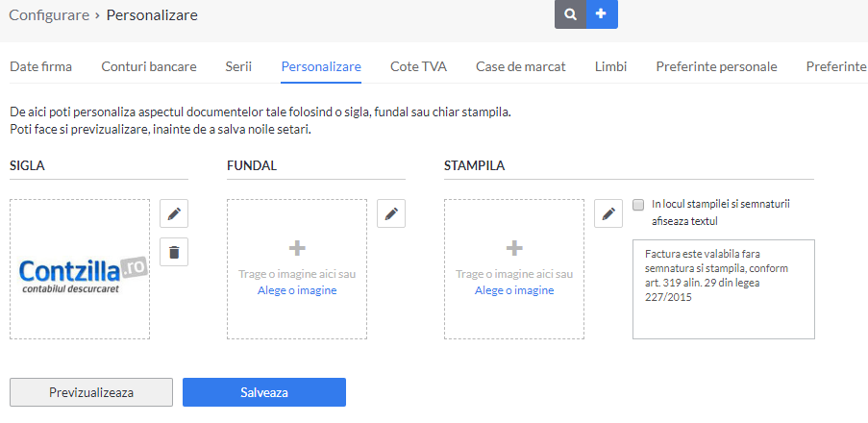The image size is (868, 423).
Task: Click Alege o imagine link under Stampila
Action: coord(514,290)
